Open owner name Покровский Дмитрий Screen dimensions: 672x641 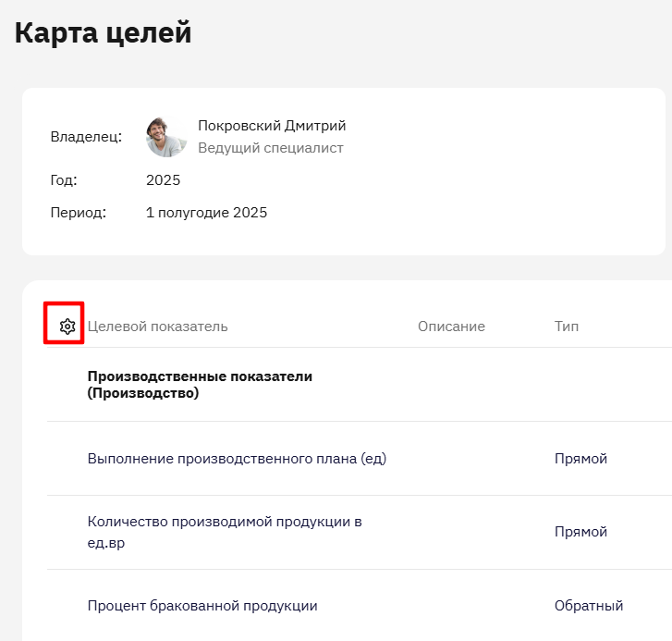[272, 126]
